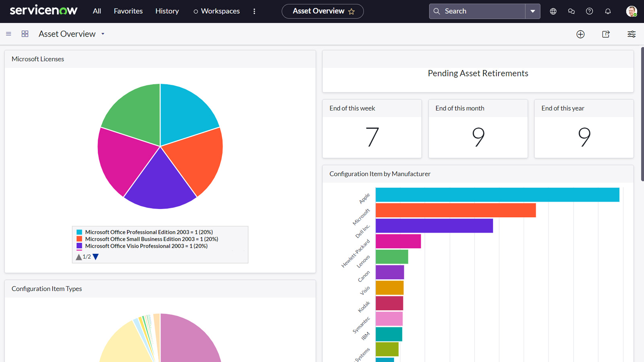The image size is (644, 362).
Task: Click the Visio bar in manufacturer chart
Action: [390, 288]
